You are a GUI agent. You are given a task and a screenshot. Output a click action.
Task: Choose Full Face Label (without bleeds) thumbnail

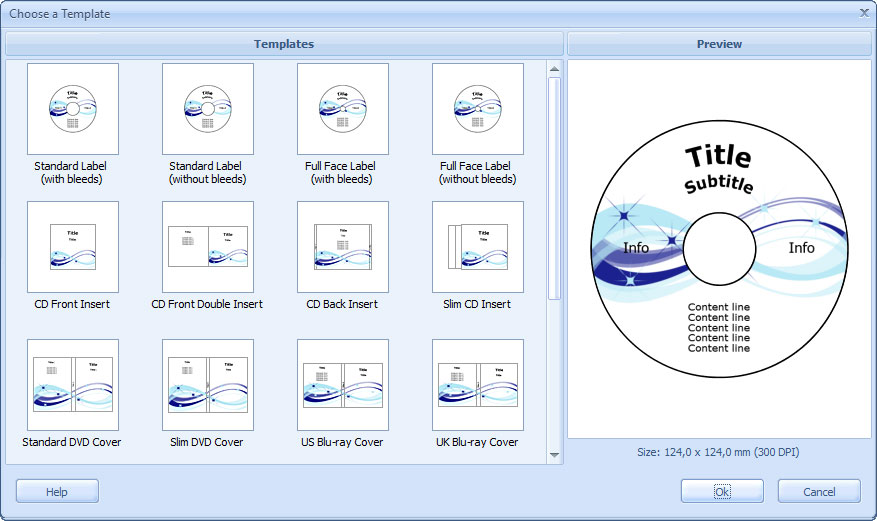point(478,109)
